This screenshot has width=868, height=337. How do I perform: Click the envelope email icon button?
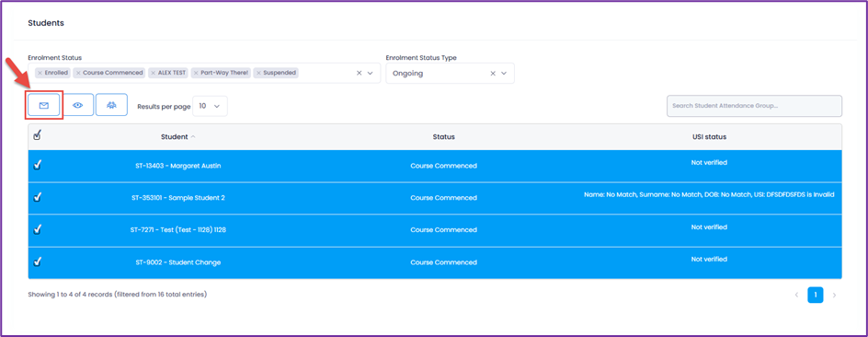point(44,105)
